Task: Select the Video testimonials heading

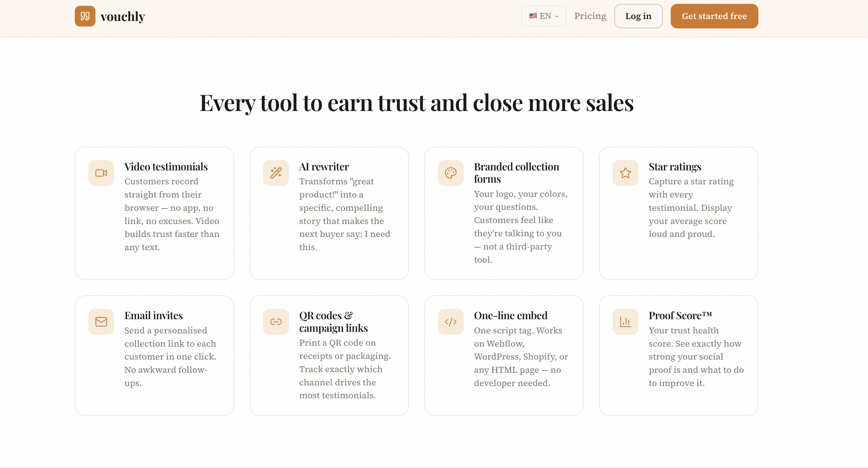Action: click(166, 167)
